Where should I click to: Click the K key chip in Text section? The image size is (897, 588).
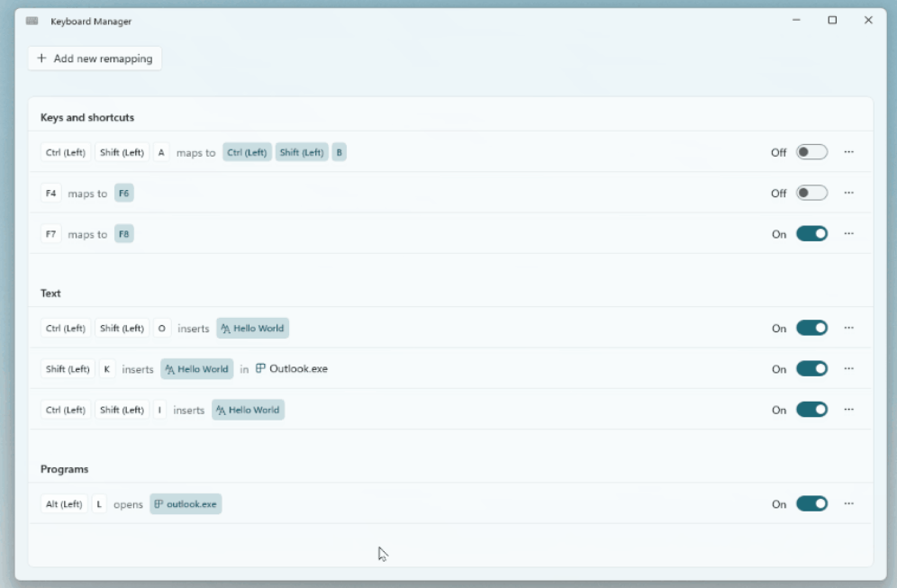pos(107,369)
